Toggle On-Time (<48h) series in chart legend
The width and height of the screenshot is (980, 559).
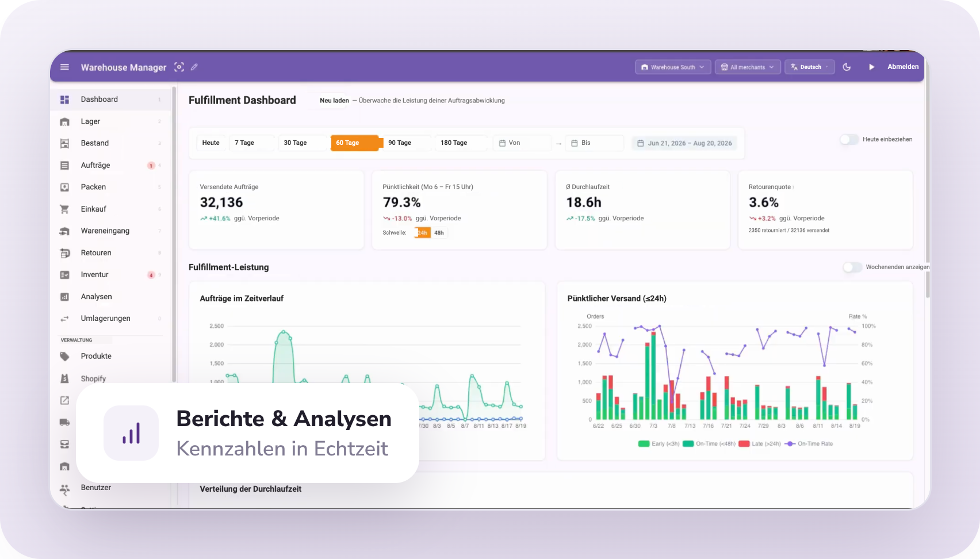(x=709, y=444)
